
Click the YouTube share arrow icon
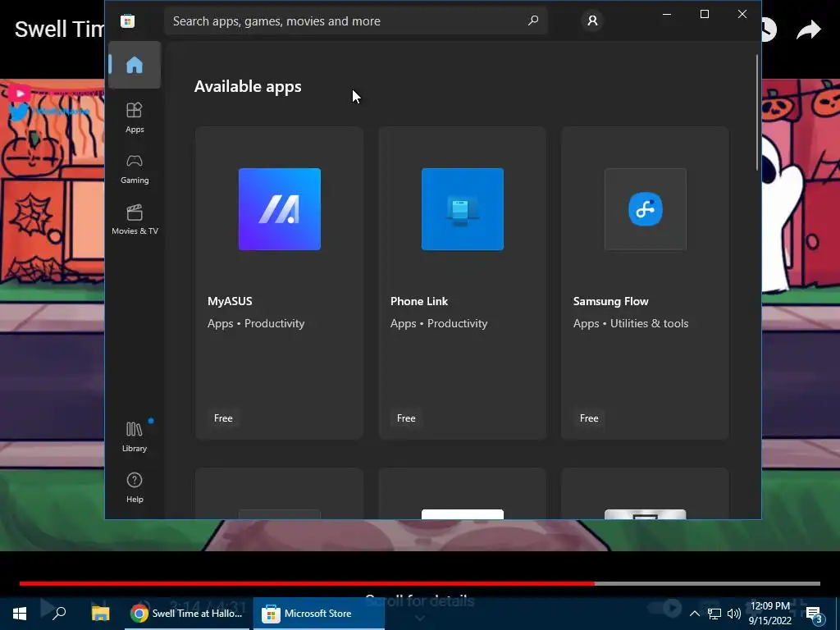(808, 30)
